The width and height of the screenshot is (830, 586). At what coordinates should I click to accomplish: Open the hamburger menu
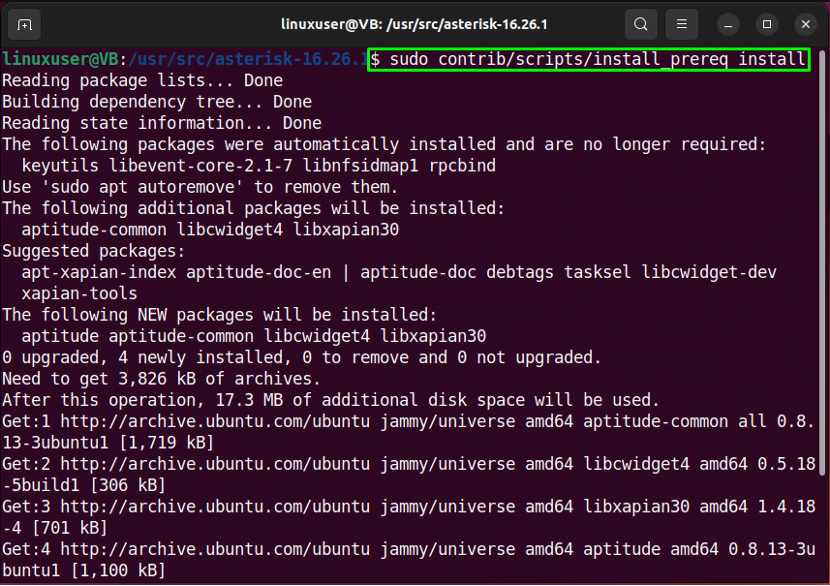tap(682, 24)
